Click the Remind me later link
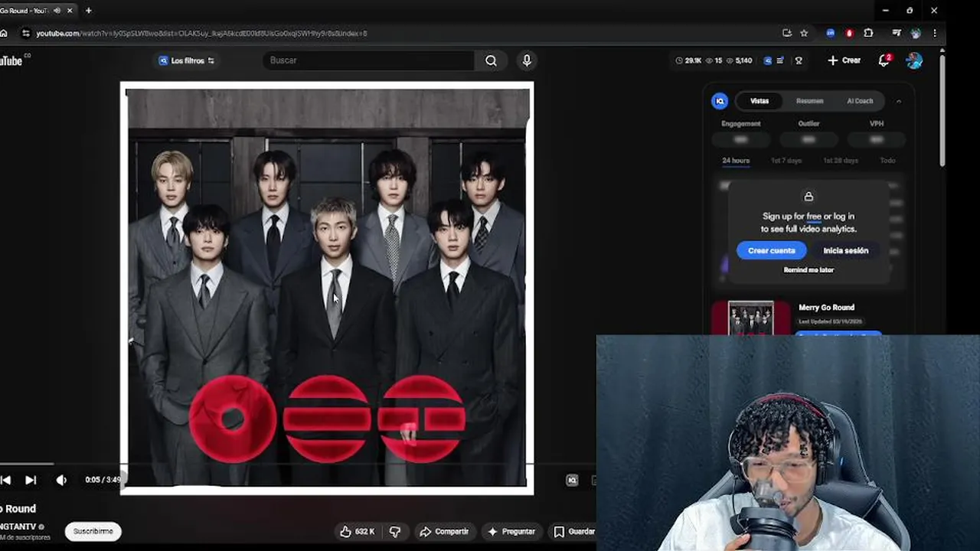The image size is (980, 551). tap(808, 270)
